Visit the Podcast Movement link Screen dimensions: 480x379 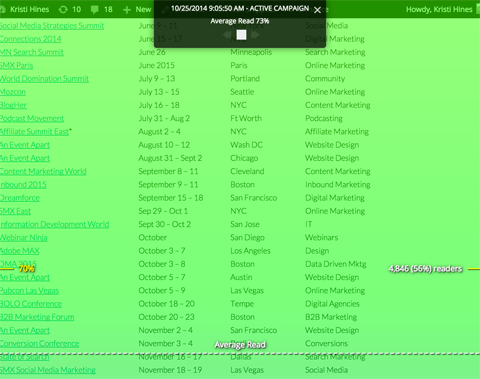(32, 118)
